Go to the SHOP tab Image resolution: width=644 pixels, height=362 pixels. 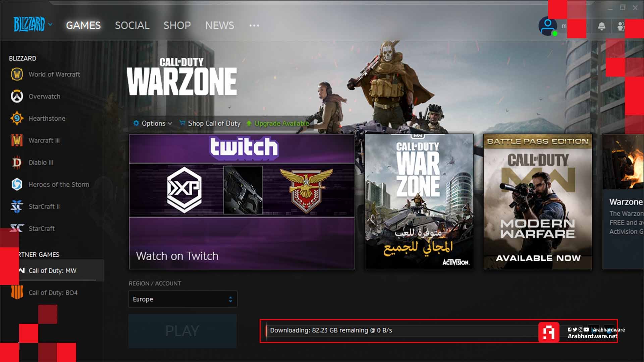tap(177, 25)
